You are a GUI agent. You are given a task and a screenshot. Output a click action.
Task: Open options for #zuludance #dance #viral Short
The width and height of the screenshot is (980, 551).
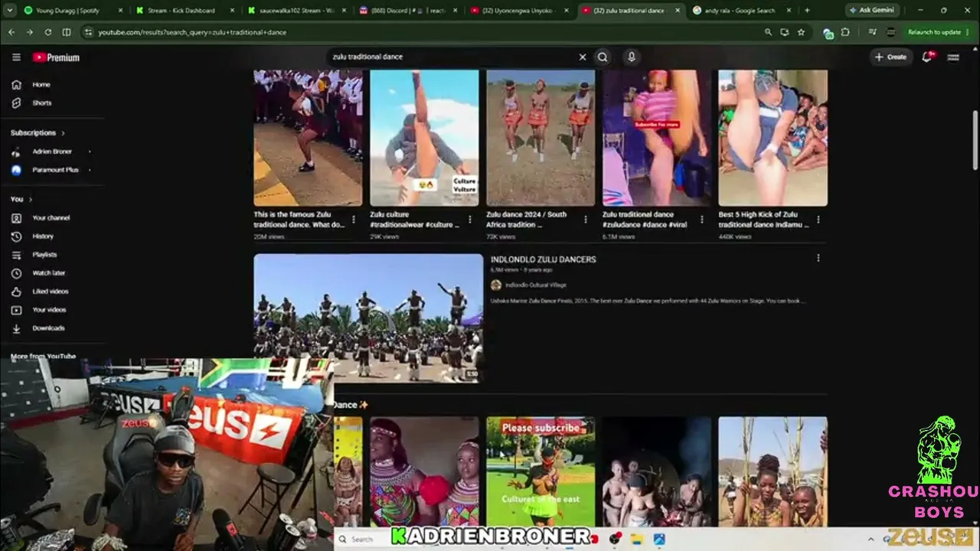coord(702,220)
